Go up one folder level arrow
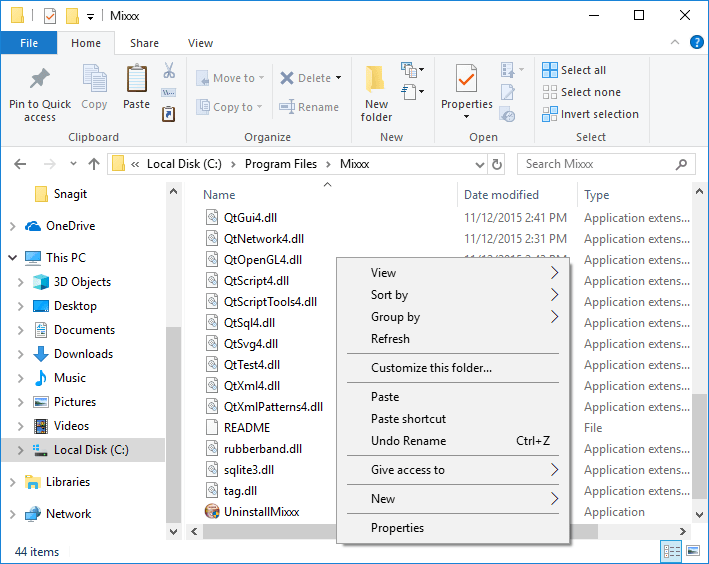This screenshot has height=564, width=709. (94, 164)
